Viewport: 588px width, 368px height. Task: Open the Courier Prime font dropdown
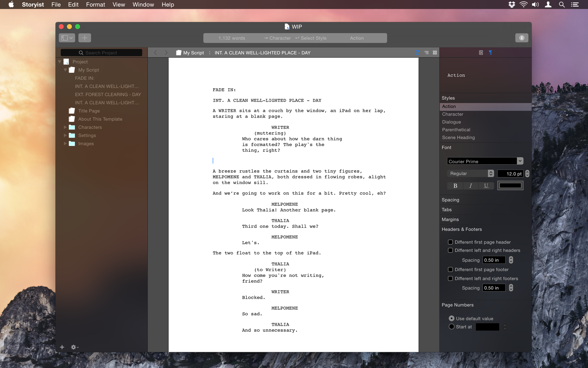(520, 161)
